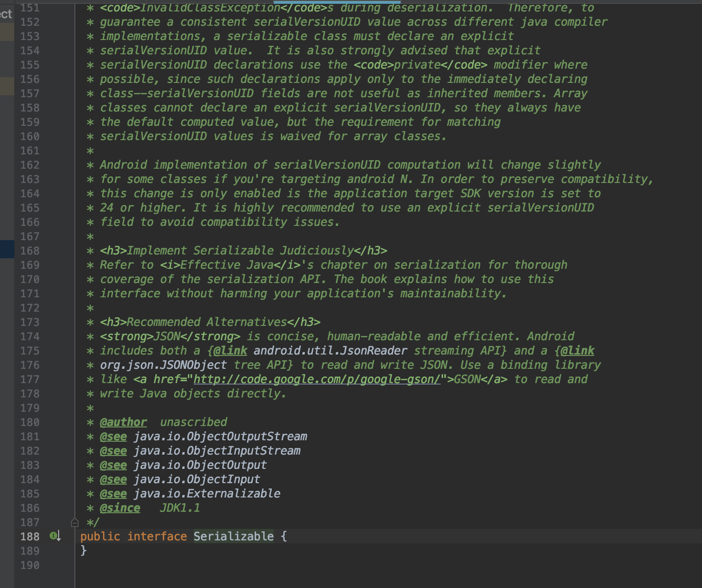The height and width of the screenshot is (588, 702).
Task: Follow the @link android.util.JsonReader reference
Action: 330,351
